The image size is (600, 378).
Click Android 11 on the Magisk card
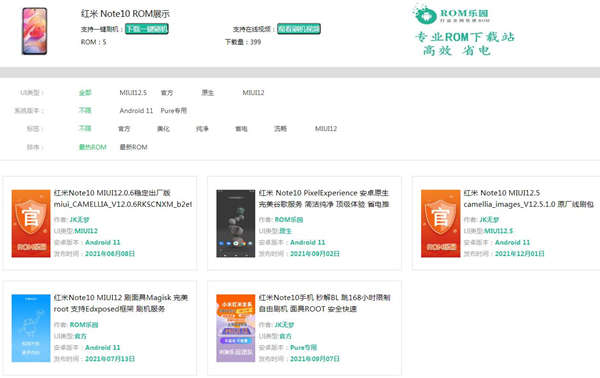pos(103,347)
